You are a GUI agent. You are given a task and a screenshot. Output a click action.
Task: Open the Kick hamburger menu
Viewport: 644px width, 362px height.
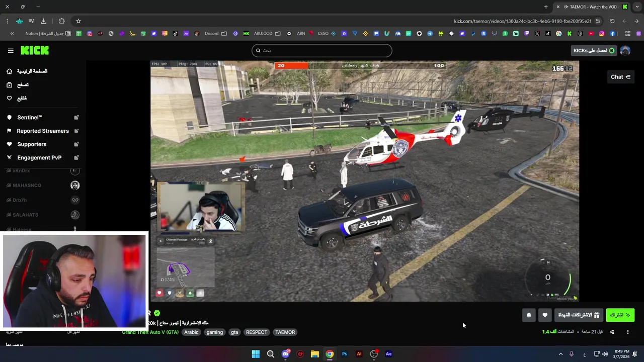(x=11, y=50)
